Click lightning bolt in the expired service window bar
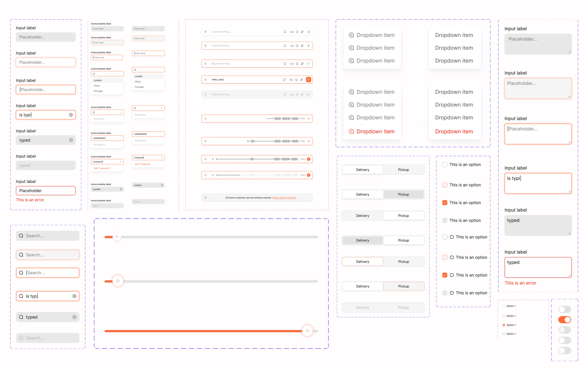The width and height of the screenshot is (588, 368). [x=206, y=198]
